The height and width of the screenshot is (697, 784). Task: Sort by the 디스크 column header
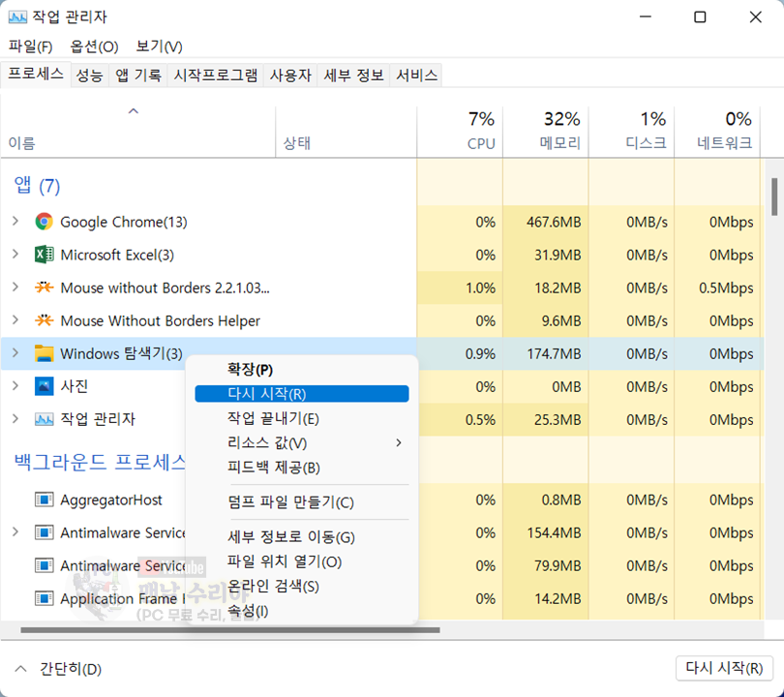coord(631,132)
